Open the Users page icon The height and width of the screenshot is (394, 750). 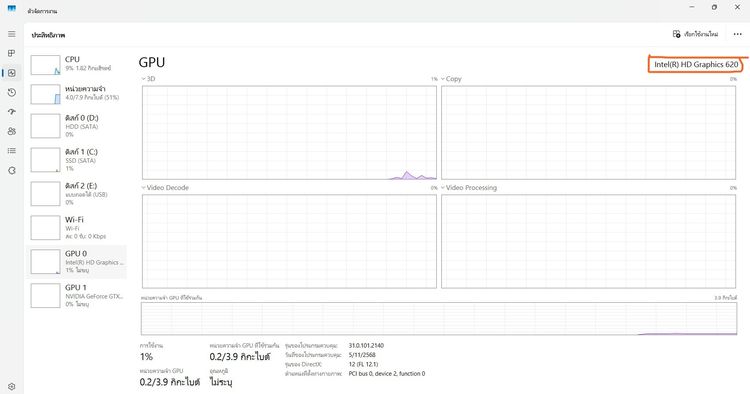click(11, 131)
